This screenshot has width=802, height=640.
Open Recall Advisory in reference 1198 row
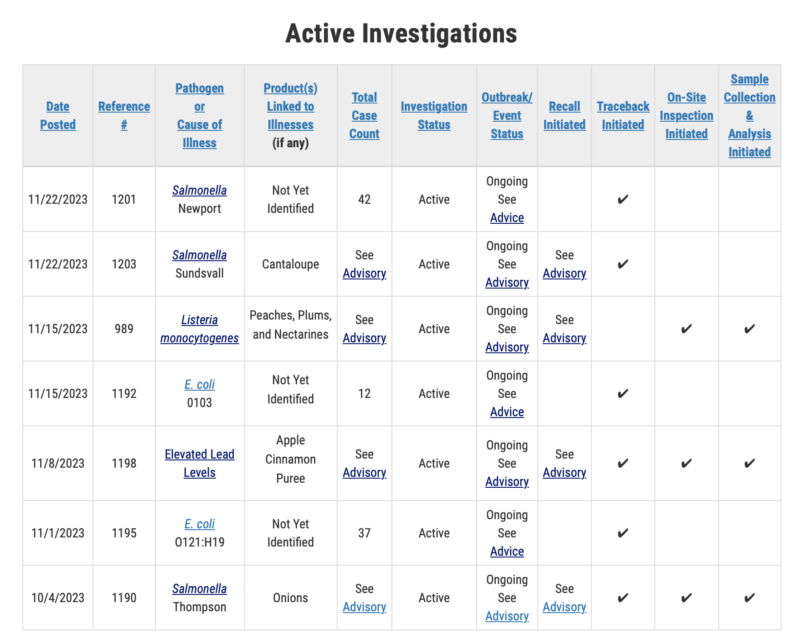[x=564, y=473]
